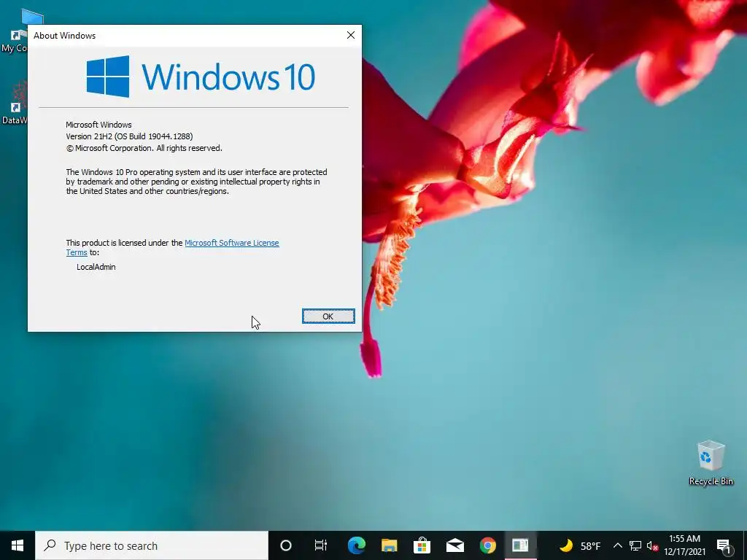Screen dimensions: 747x560
Task: Click the Microsoft Windows heading text
Action: click(x=98, y=125)
